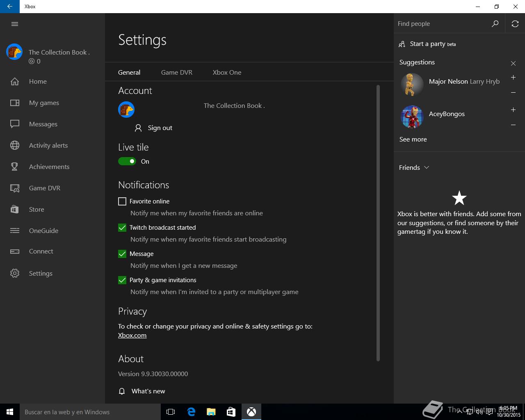Open the OneGuide sidebar icon
The width and height of the screenshot is (525, 420).
15,231
